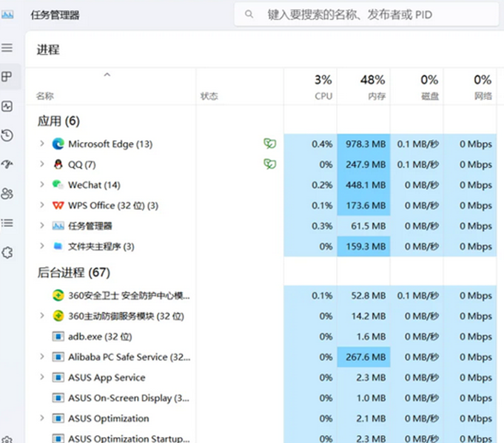
Task: Expand the WPS Office process tree
Action: [x=41, y=205]
